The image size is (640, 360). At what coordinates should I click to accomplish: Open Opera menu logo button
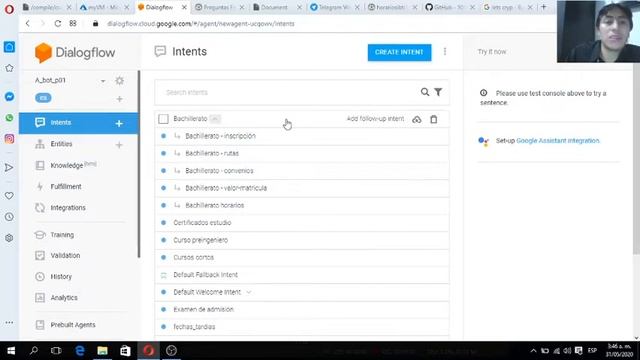click(x=9, y=9)
